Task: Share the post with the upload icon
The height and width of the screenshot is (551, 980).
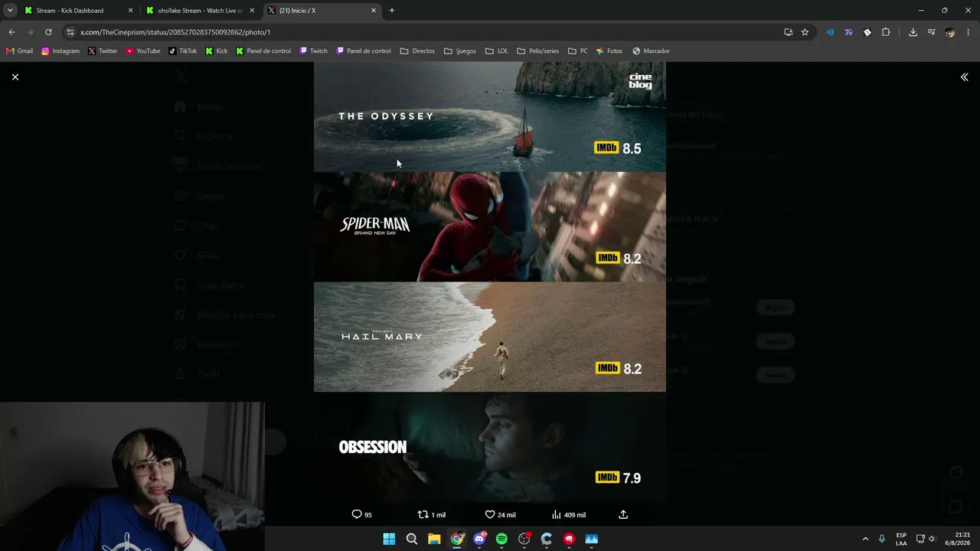Action: click(x=623, y=514)
